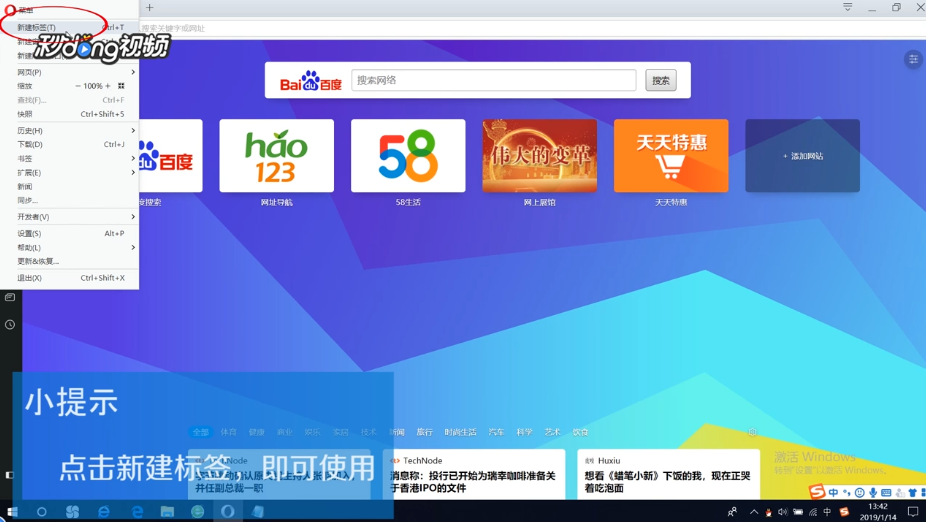This screenshot has width=926, height=522.
Task: Select 退出(X) menu item
Action: (70, 278)
